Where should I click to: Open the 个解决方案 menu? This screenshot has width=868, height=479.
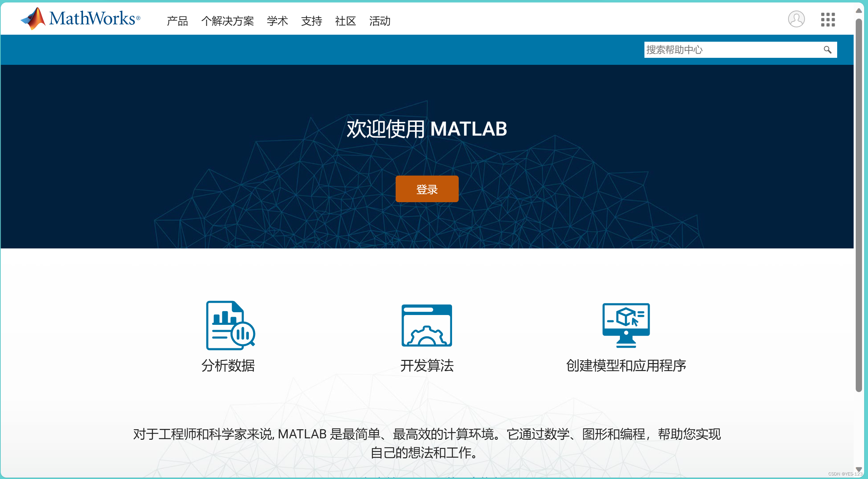point(227,21)
